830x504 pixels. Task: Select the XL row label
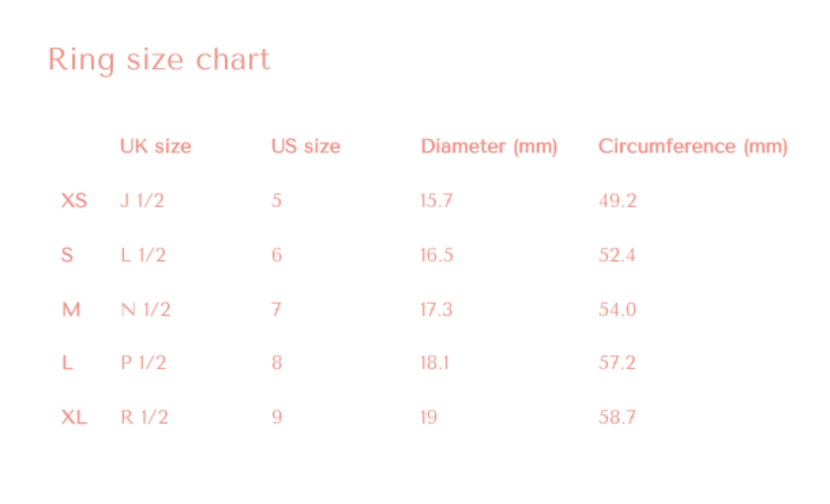tap(74, 418)
